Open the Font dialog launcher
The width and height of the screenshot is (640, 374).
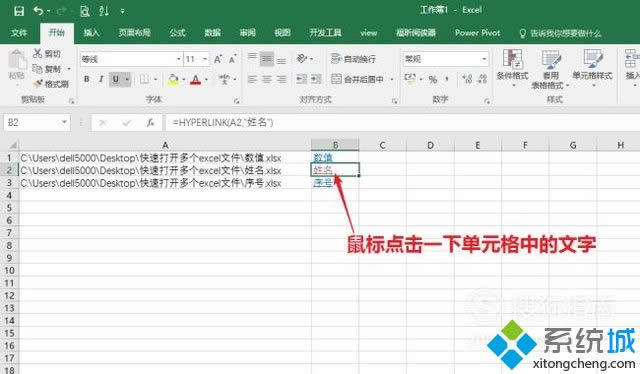236,100
